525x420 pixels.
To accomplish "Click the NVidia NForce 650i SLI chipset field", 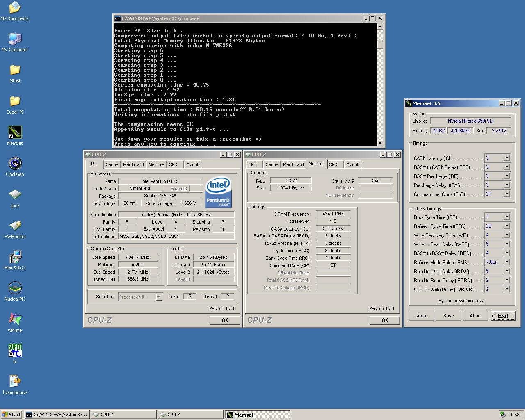I will [470, 121].
